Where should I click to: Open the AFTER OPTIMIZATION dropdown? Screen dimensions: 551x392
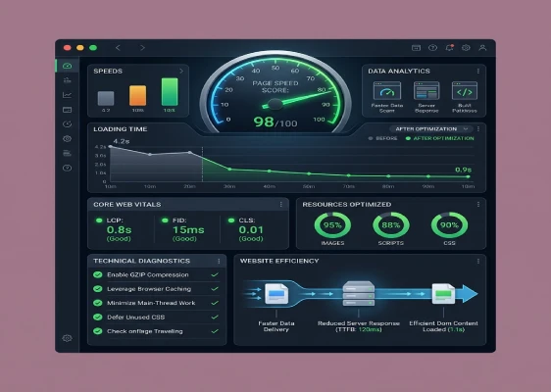coord(430,129)
